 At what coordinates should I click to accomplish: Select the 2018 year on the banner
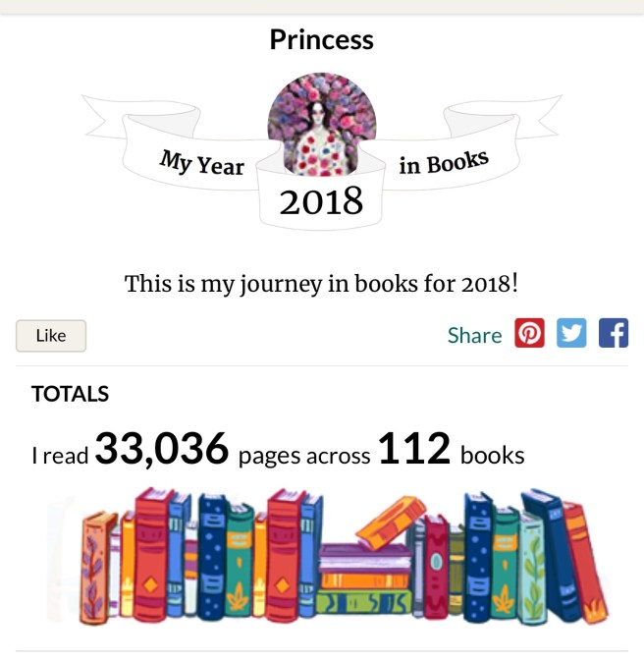(321, 201)
